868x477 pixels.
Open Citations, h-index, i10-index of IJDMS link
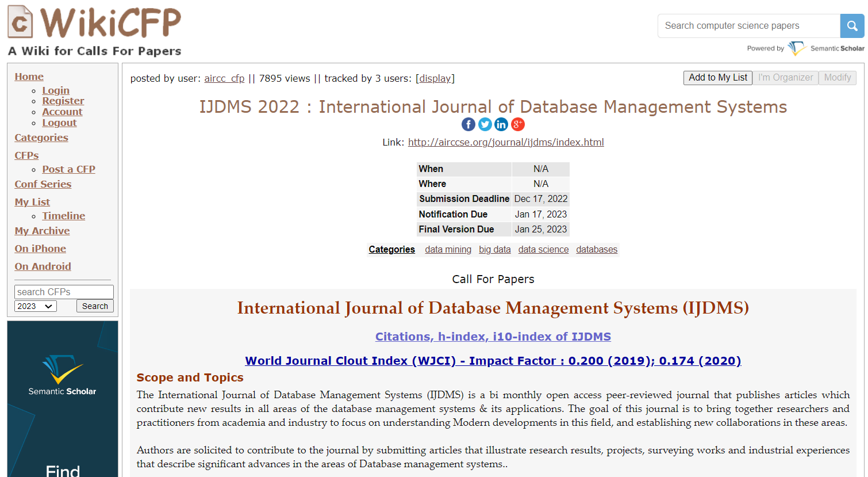coord(493,337)
